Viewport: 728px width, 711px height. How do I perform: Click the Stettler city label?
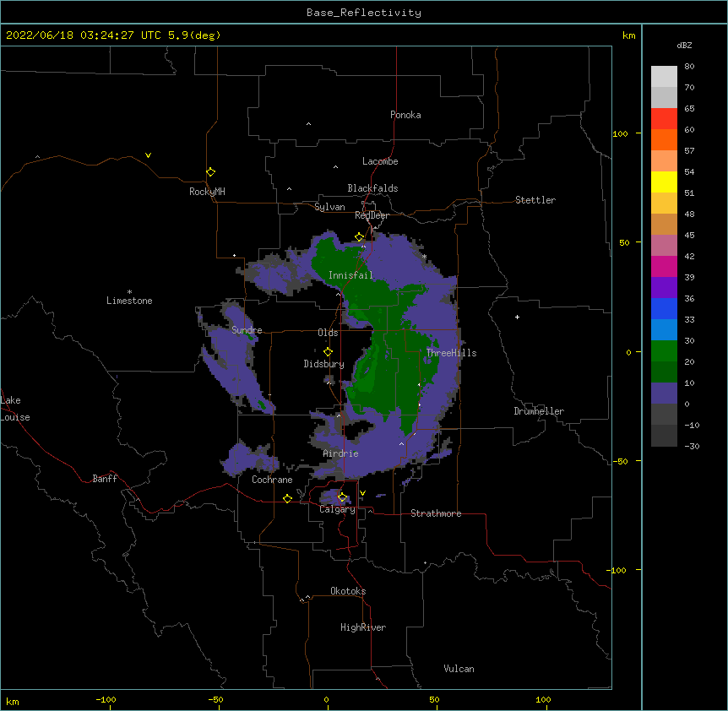[x=535, y=200]
